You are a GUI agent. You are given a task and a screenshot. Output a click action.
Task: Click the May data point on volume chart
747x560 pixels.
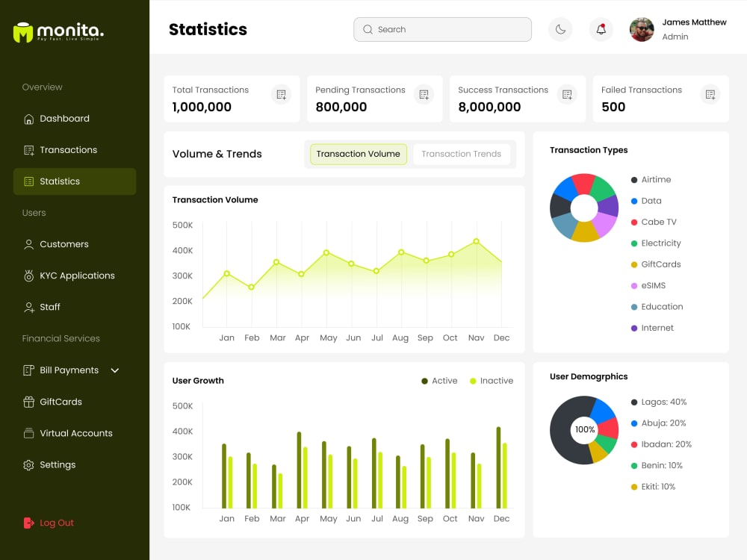pyautogui.click(x=326, y=253)
